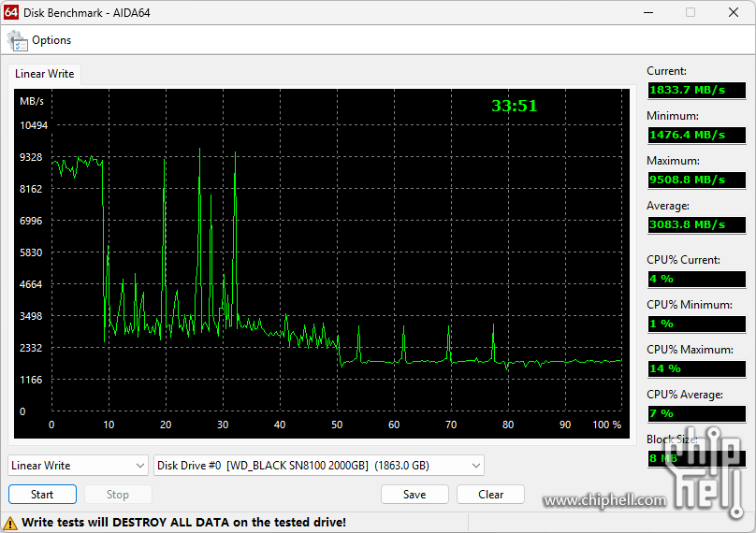Minimize the Disk Benchmark window

(x=648, y=12)
